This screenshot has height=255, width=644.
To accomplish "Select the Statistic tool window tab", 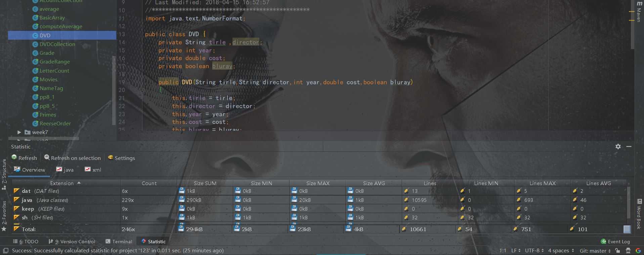I will (154, 242).
